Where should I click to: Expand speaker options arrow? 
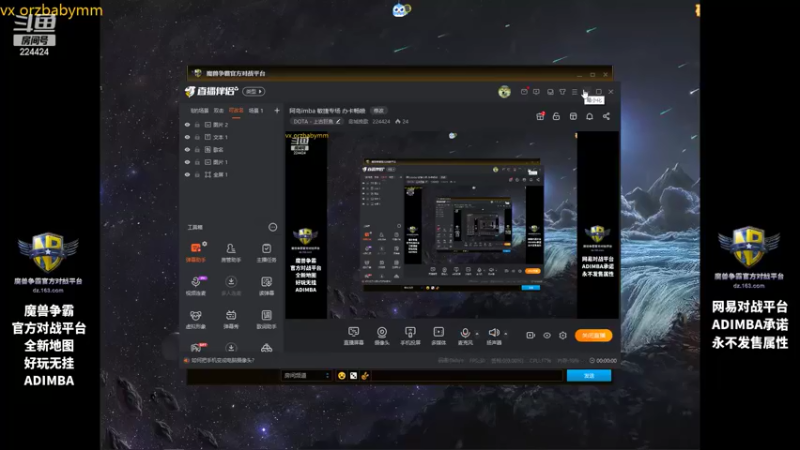506,334
